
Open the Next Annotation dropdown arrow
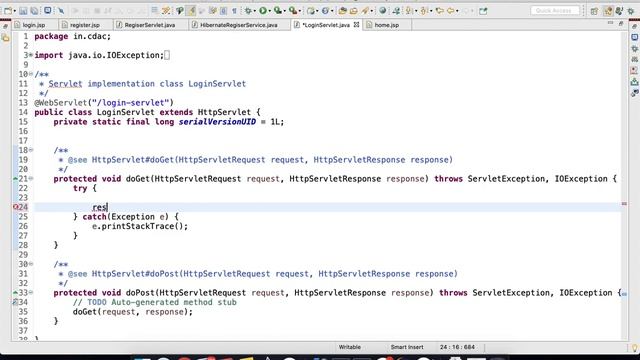(x=416, y=11)
